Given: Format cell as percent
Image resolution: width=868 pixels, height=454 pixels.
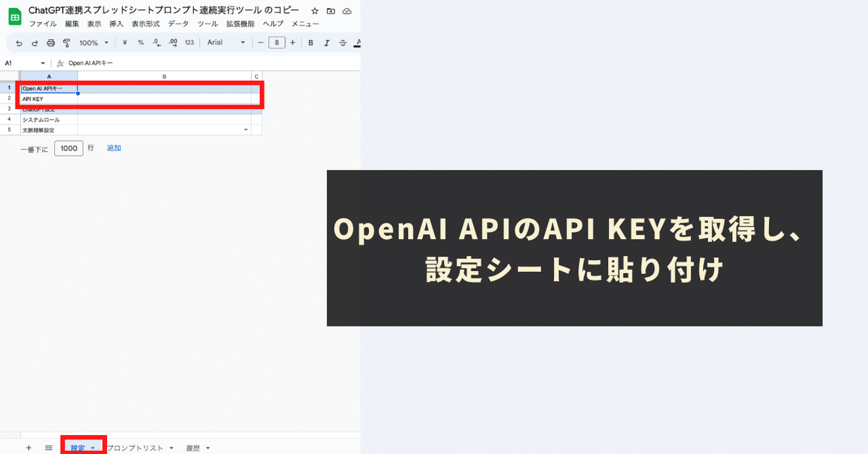Looking at the screenshot, I should 140,43.
